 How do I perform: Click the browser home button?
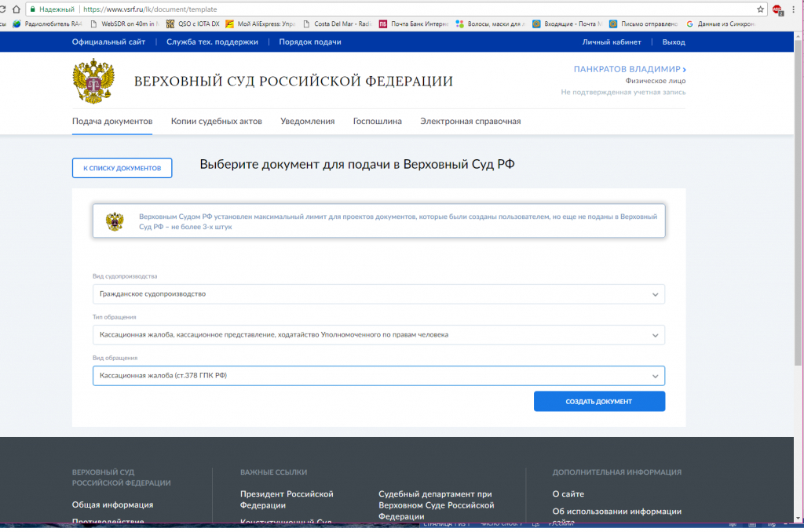coord(16,9)
